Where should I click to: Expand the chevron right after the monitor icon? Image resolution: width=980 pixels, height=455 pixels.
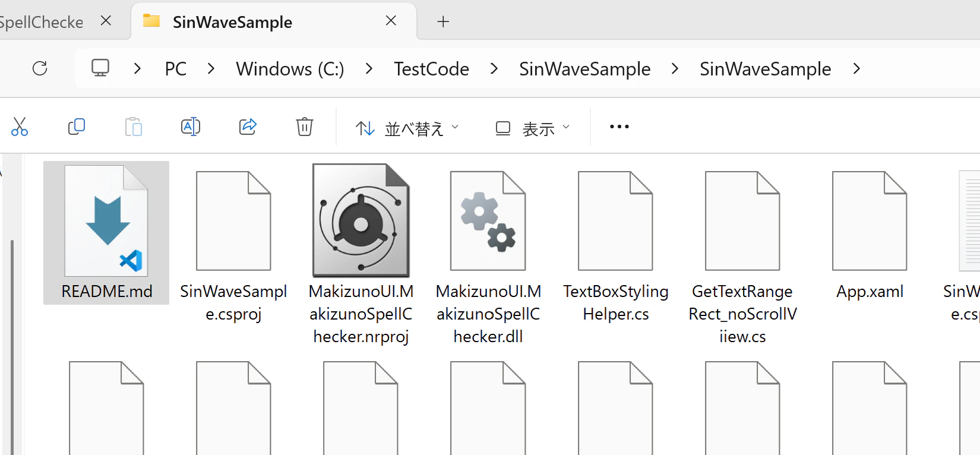(x=138, y=69)
